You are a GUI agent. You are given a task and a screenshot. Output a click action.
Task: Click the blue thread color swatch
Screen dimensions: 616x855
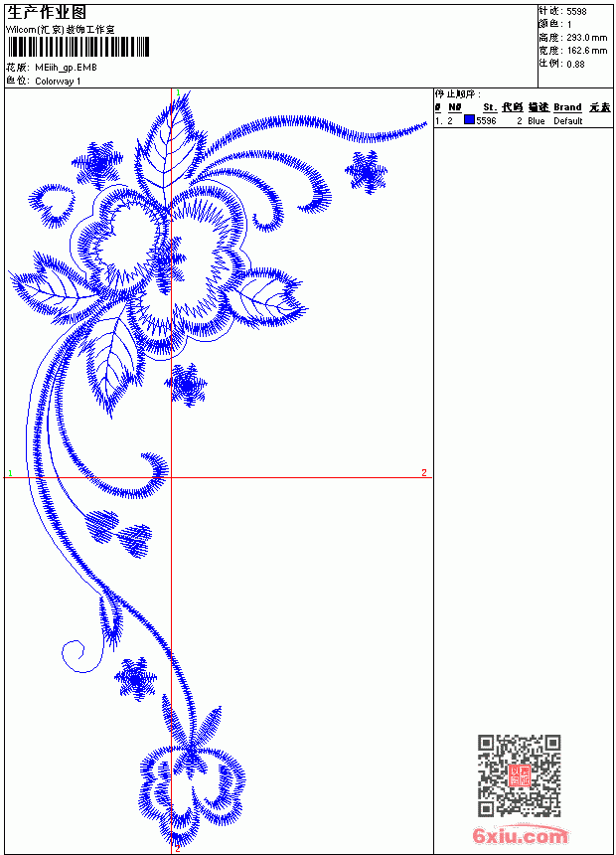(x=469, y=120)
